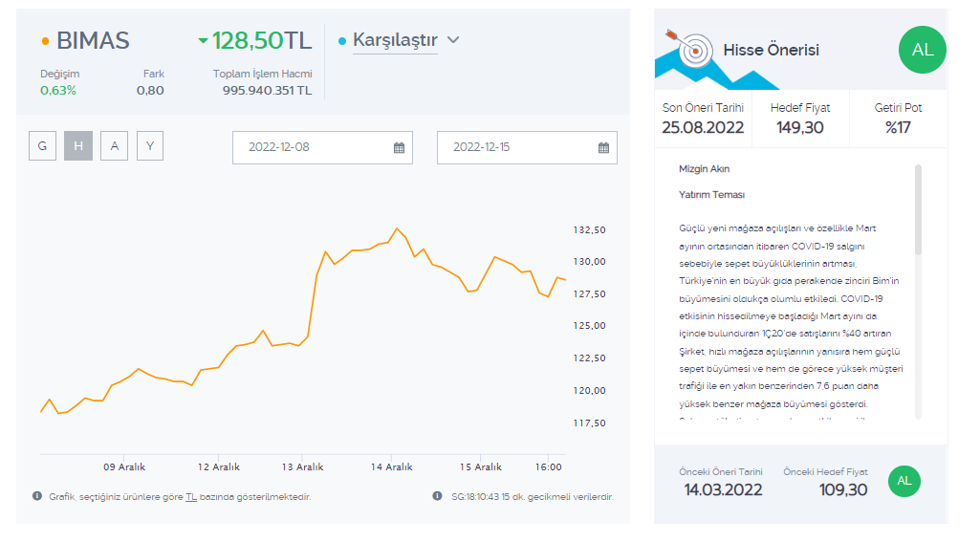The height and width of the screenshot is (542, 980).
Task: Click the 16:00 time axis label
Action: click(x=548, y=467)
